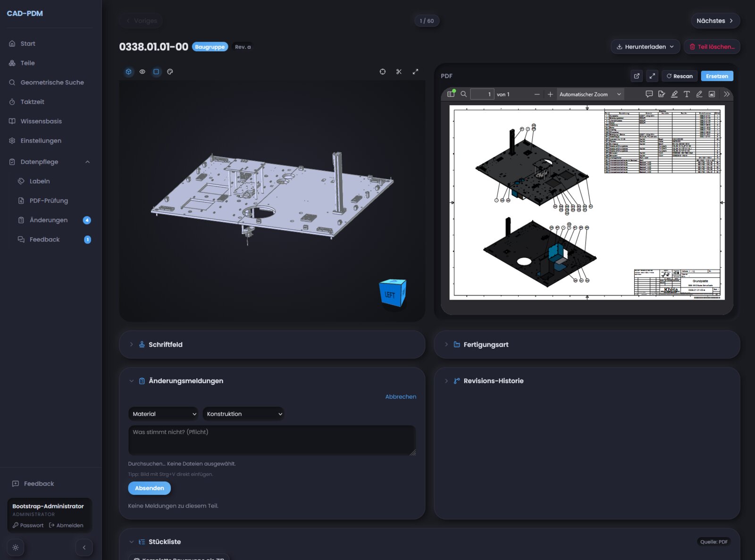Select the PDF text annotation tool
755x560 pixels.
pyautogui.click(x=687, y=94)
